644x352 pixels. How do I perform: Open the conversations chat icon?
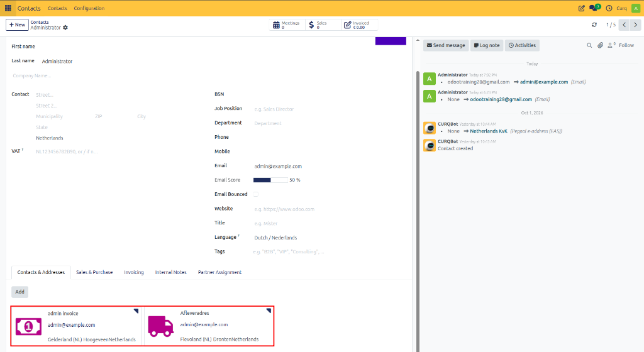[x=594, y=8]
